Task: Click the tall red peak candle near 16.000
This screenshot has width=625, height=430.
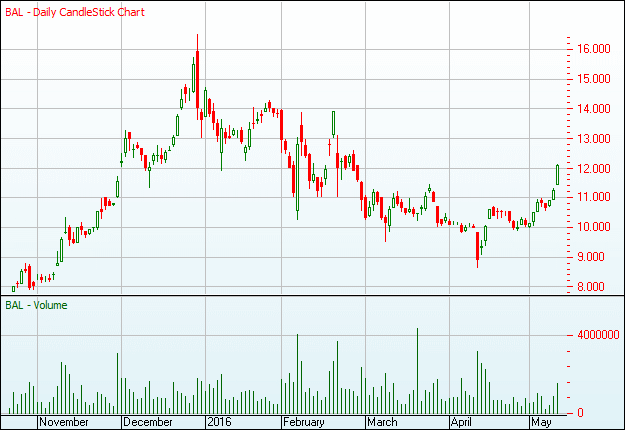Action: coord(197,79)
